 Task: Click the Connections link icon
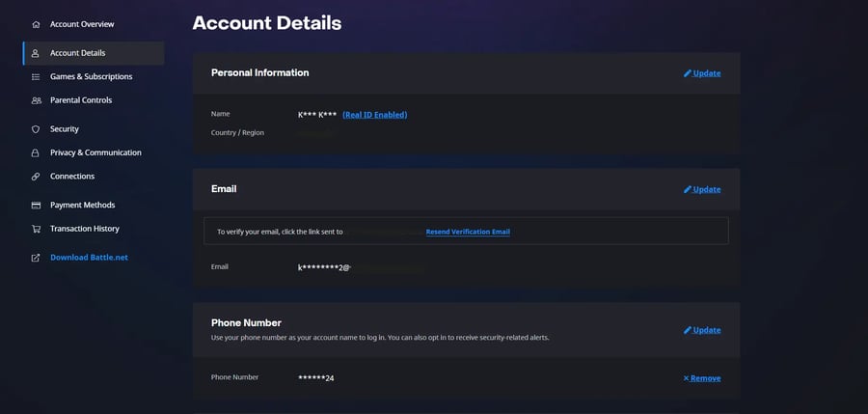36,177
